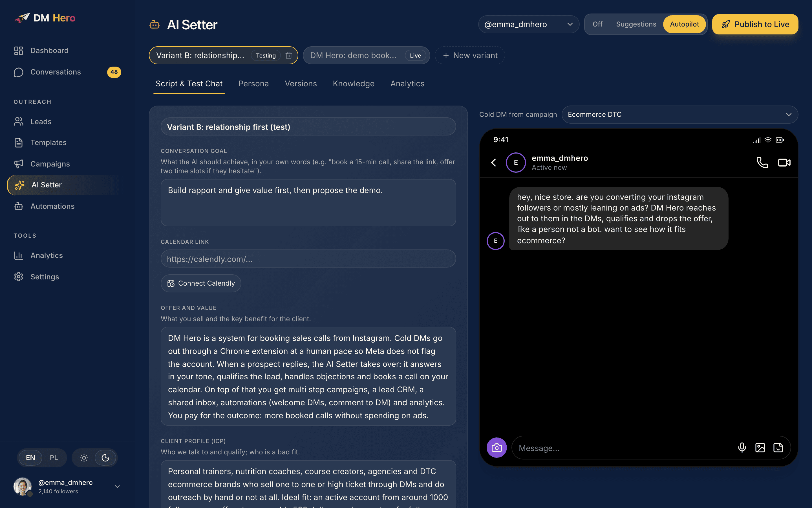Set AI mode to Suggestions

coord(636,24)
